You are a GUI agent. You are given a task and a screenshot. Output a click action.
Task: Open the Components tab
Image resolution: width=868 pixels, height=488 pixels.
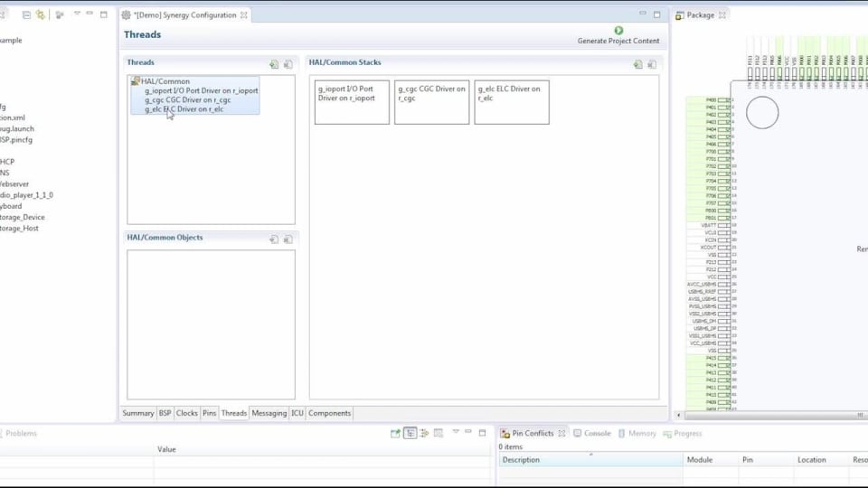pos(329,413)
